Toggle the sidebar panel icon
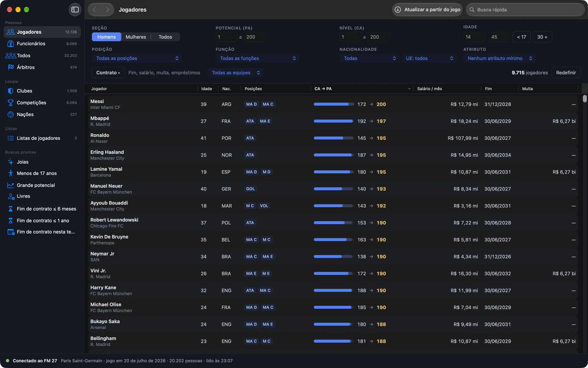 [75, 10]
